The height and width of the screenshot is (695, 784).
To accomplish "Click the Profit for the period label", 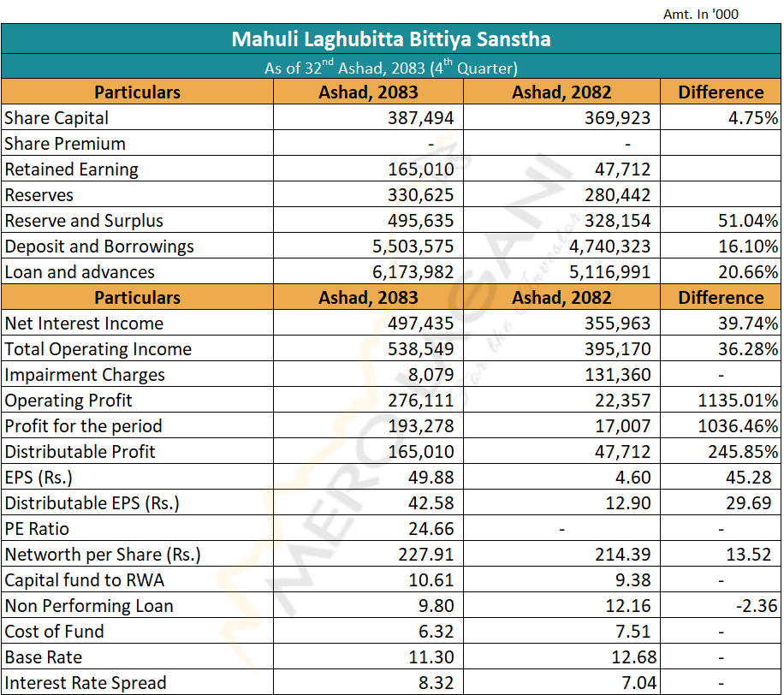I will pos(84,426).
